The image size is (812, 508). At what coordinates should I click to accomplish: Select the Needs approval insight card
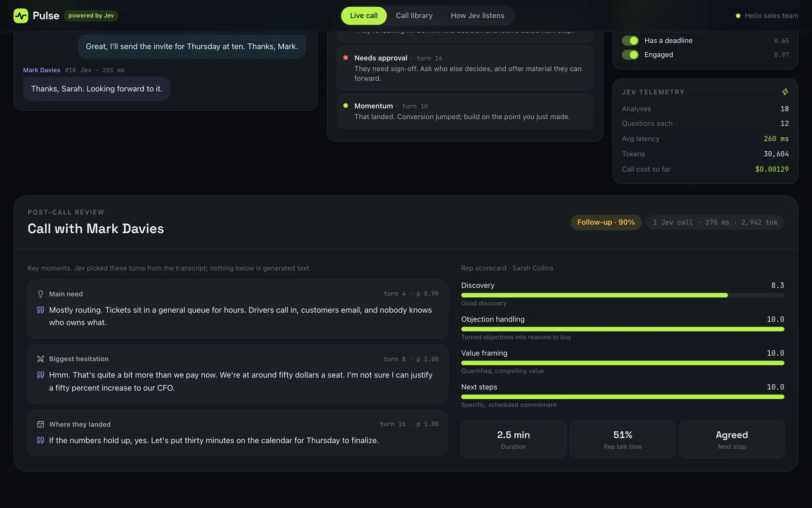(465, 68)
